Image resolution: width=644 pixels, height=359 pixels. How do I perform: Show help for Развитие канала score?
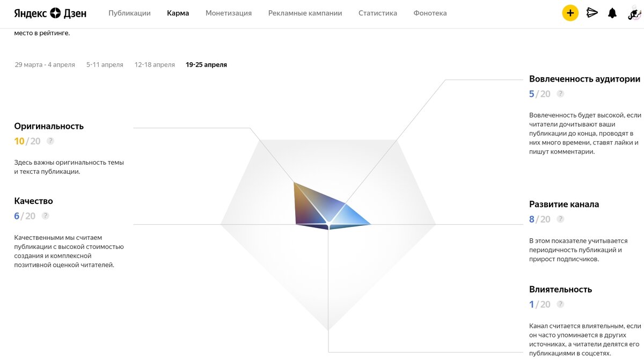tap(560, 219)
